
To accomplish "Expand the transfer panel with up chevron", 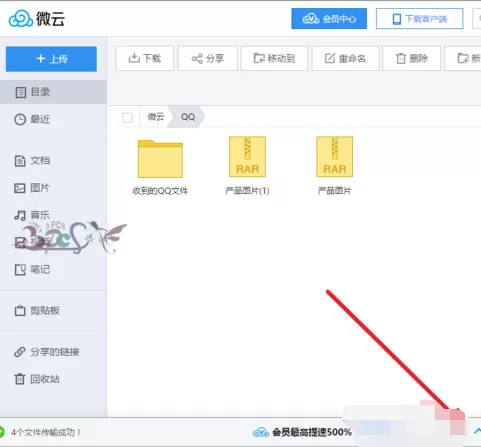I will click(x=477, y=431).
